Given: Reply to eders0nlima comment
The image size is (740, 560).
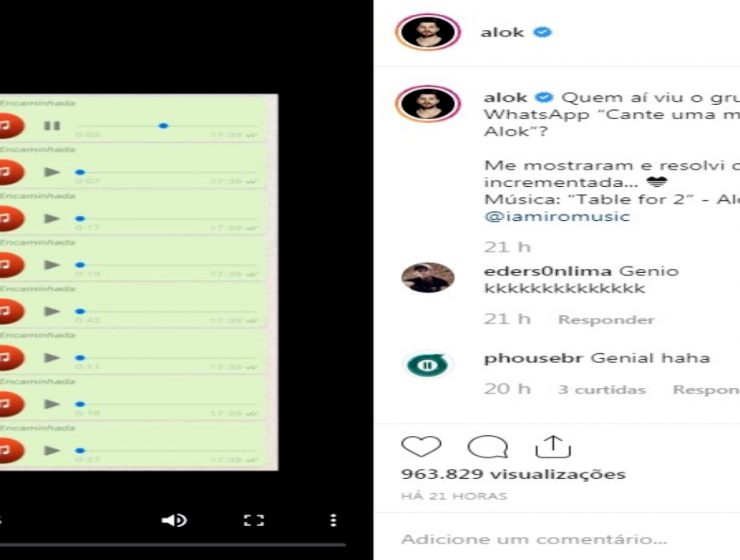Looking at the screenshot, I should 606,320.
